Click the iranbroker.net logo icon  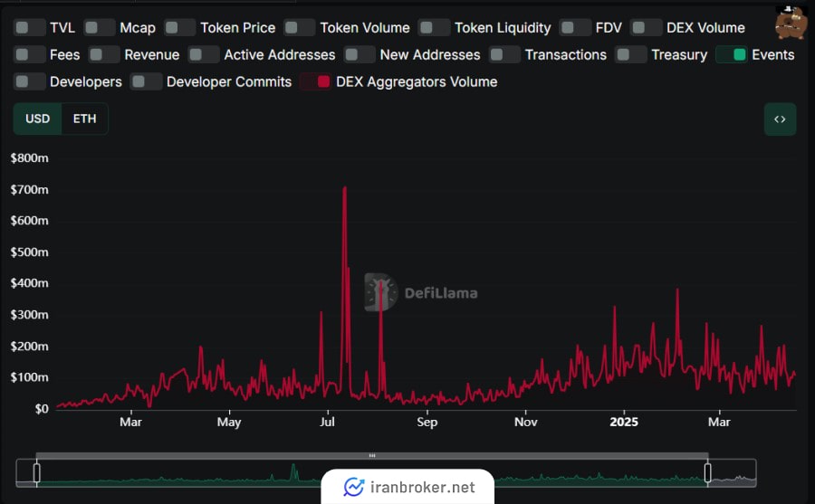tap(353, 487)
